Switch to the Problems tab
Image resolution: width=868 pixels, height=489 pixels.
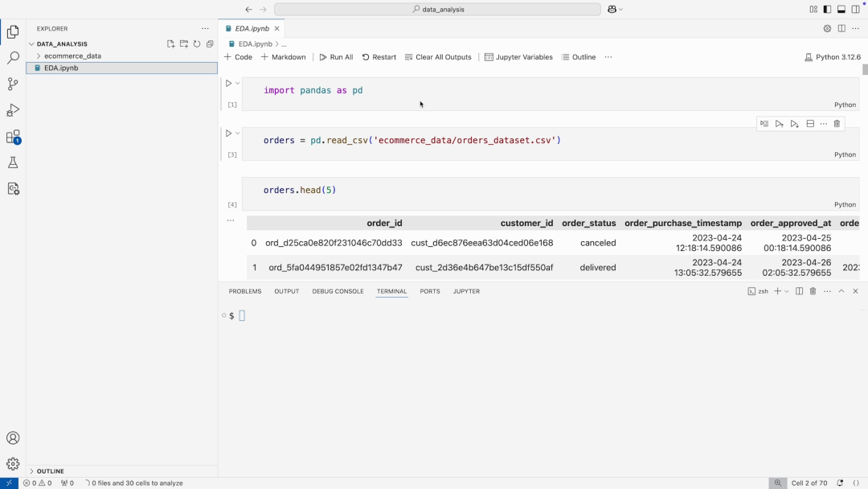pos(244,291)
